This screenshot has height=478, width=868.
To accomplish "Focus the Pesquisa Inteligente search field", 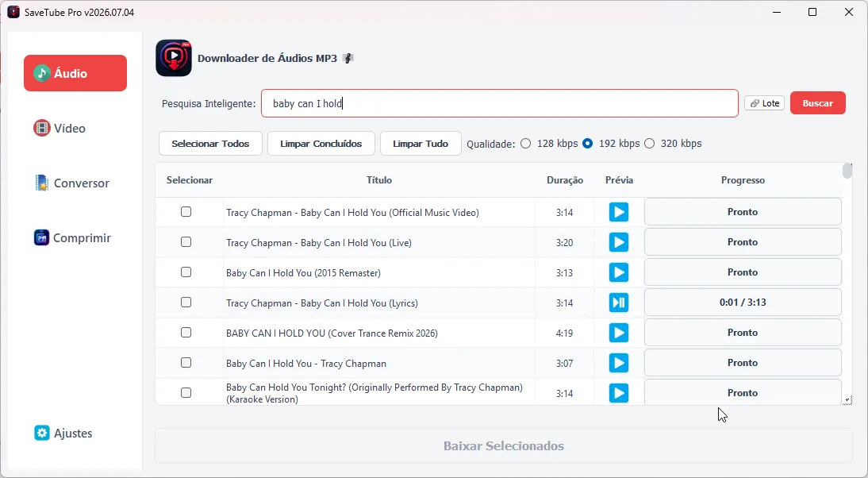I will (x=499, y=103).
